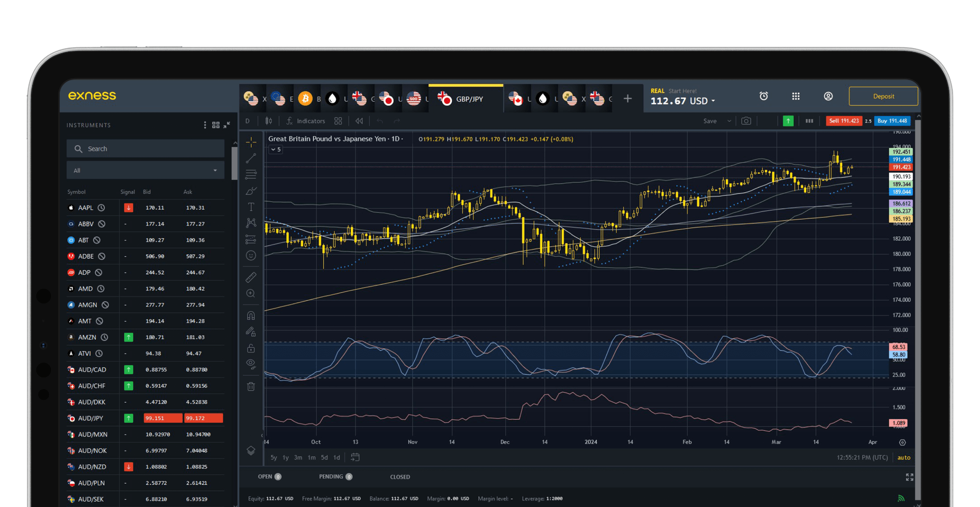Image resolution: width=980 pixels, height=507 pixels.
Task: Click the instruments list scrollbar
Action: [x=234, y=163]
